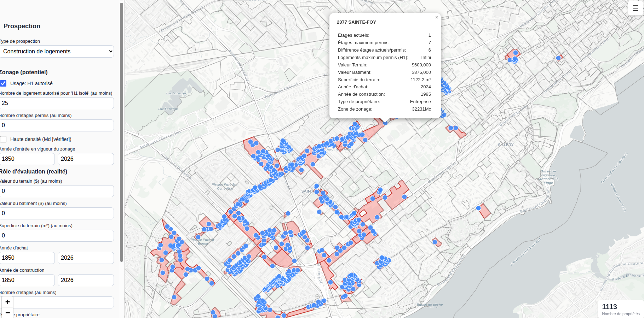Click the isolated marker at top right of map
Viewport: 644px width, 318px height.
(x=558, y=58)
